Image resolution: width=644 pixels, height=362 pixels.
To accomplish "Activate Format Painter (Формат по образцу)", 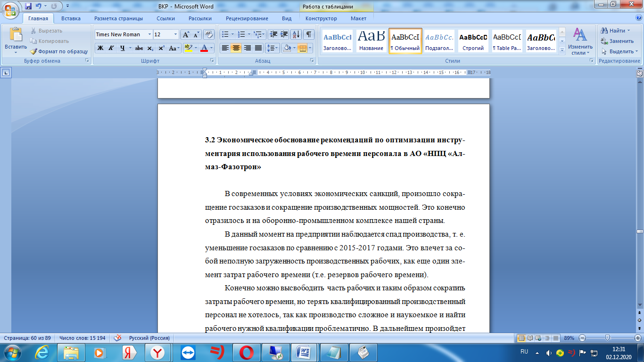I will pos(59,51).
